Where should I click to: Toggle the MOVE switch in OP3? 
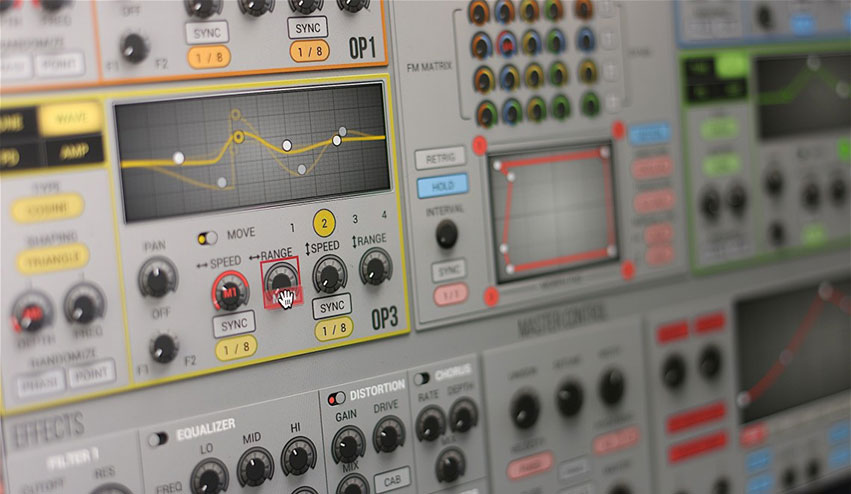[207, 238]
